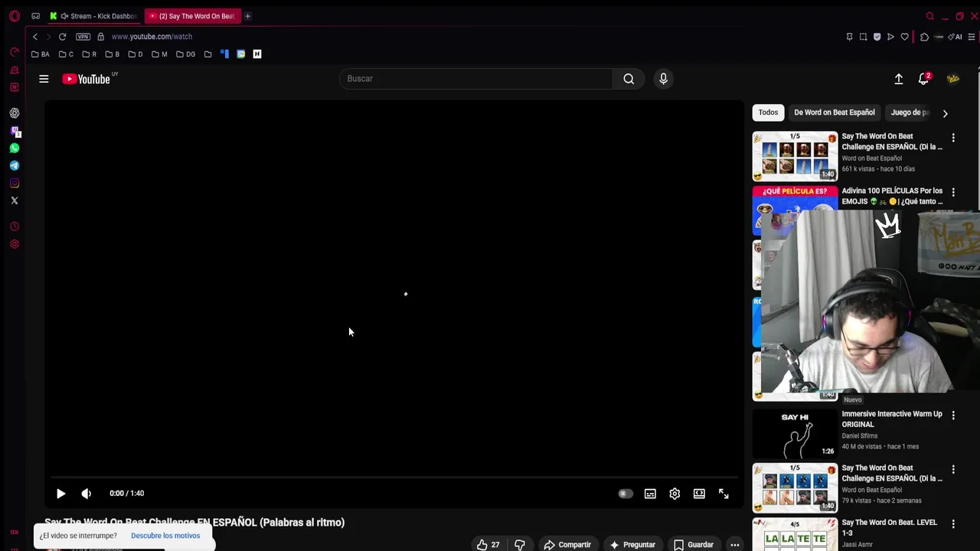Open Easy Setup sliders icon

tap(972, 37)
